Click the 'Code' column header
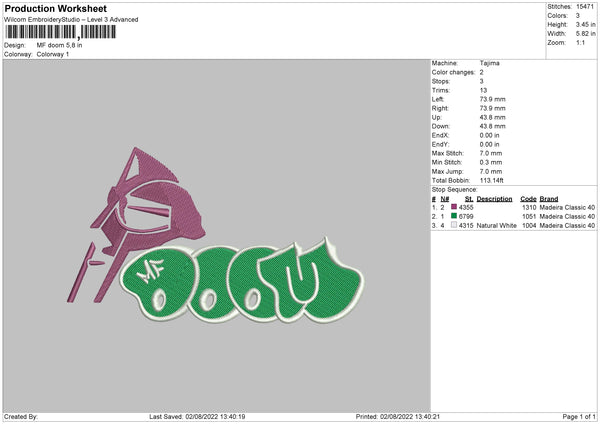 [528, 199]
